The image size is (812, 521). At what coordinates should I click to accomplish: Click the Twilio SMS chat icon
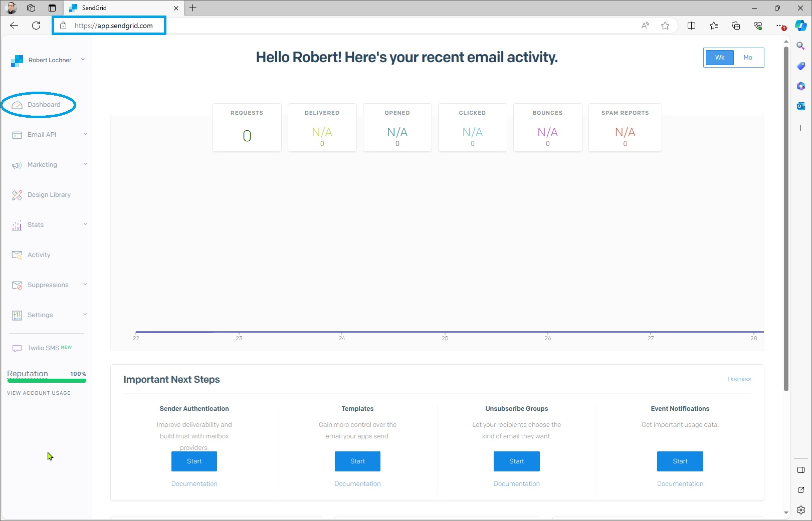point(17,348)
